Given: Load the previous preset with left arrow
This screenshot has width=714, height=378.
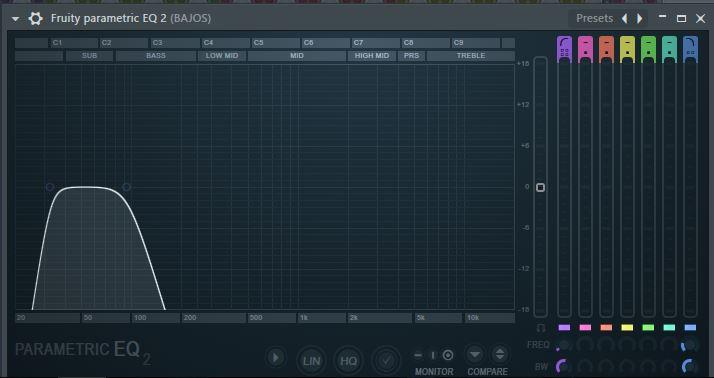Looking at the screenshot, I should [625, 18].
